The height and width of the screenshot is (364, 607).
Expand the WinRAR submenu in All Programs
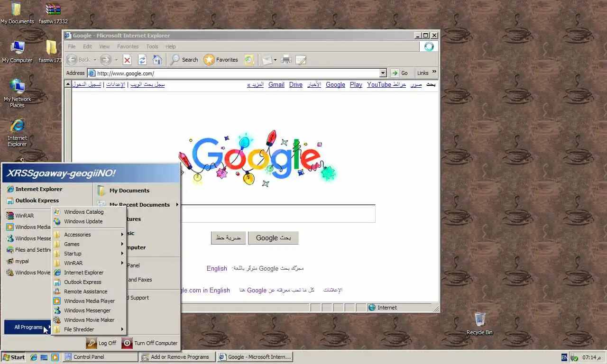pyautogui.click(x=88, y=263)
